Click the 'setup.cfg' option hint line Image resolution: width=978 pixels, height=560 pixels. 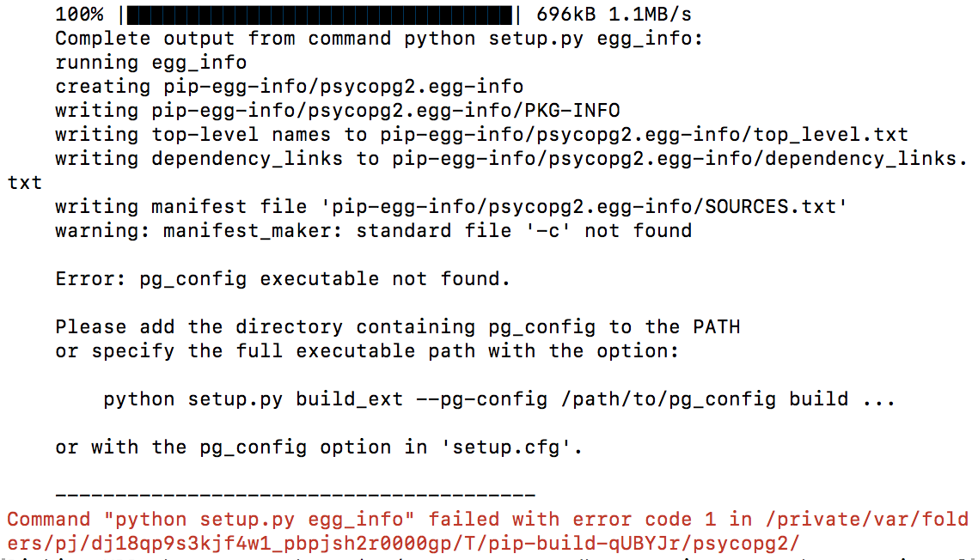click(319, 447)
